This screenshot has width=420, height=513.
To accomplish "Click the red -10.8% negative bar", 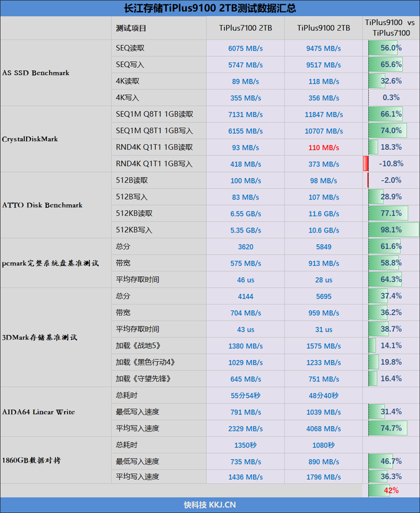I will coord(365,163).
